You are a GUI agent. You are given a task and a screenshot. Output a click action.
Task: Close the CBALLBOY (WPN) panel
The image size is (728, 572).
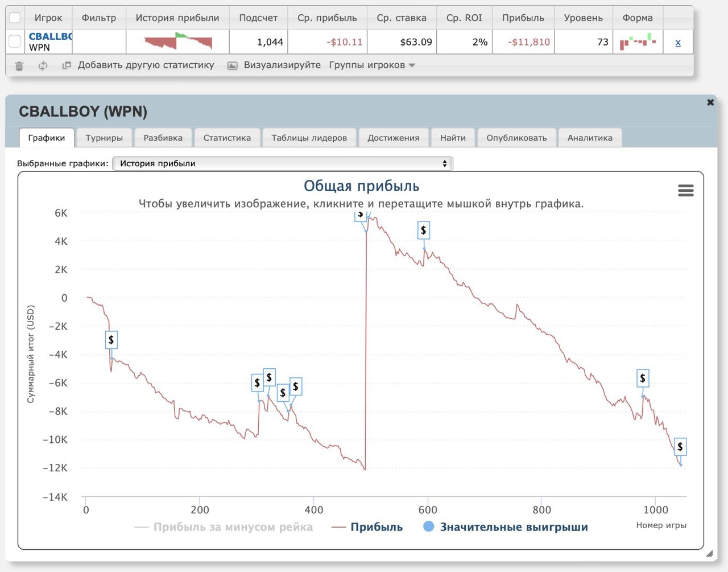click(710, 102)
